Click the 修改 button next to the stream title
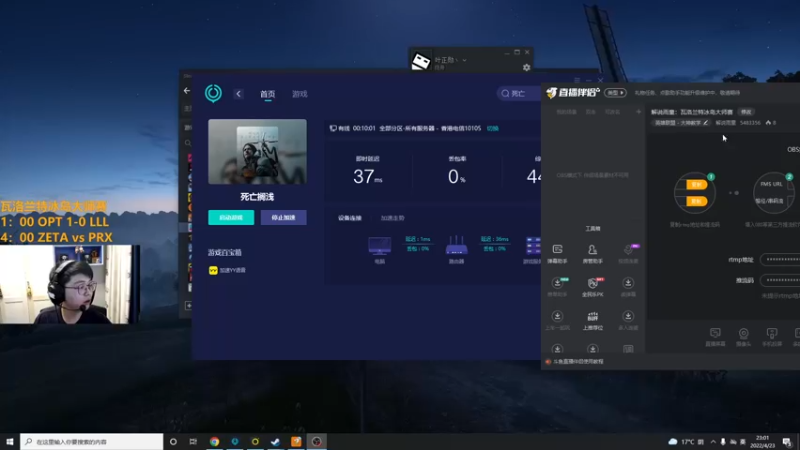This screenshot has height=450, width=800. (x=746, y=112)
